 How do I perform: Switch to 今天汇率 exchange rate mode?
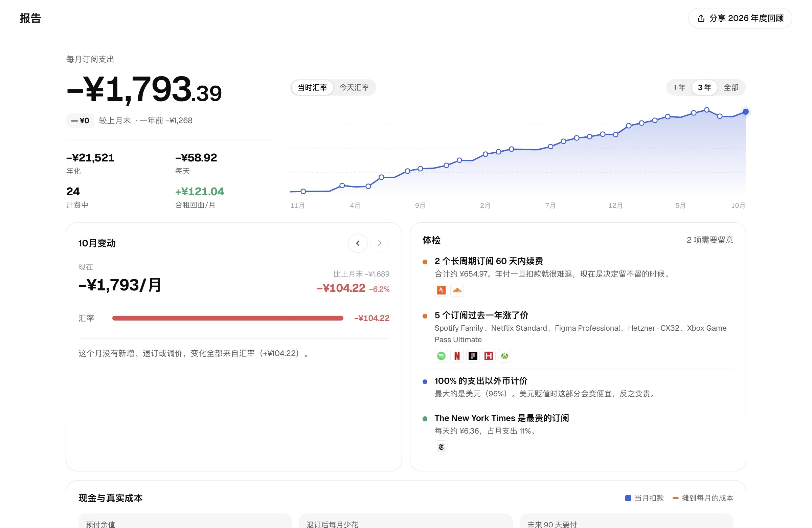354,88
